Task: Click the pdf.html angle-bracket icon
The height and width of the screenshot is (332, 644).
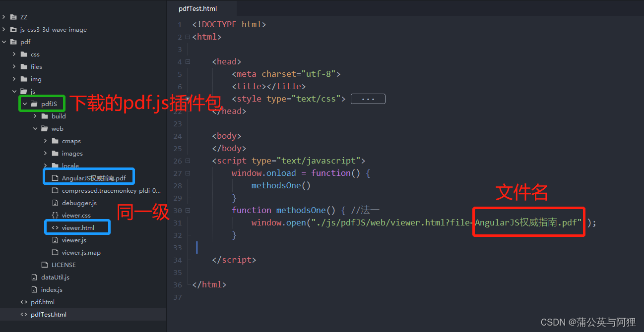Action: [x=24, y=302]
